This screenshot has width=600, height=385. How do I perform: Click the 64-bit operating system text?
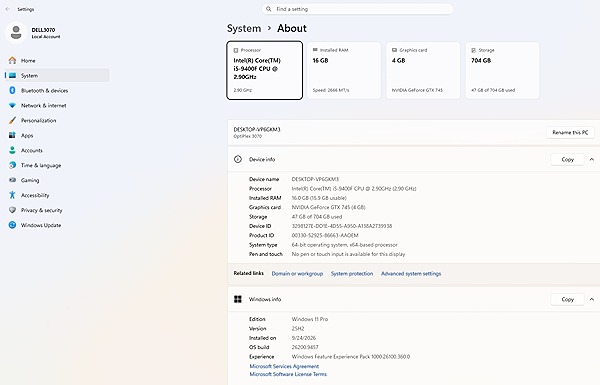(344, 245)
